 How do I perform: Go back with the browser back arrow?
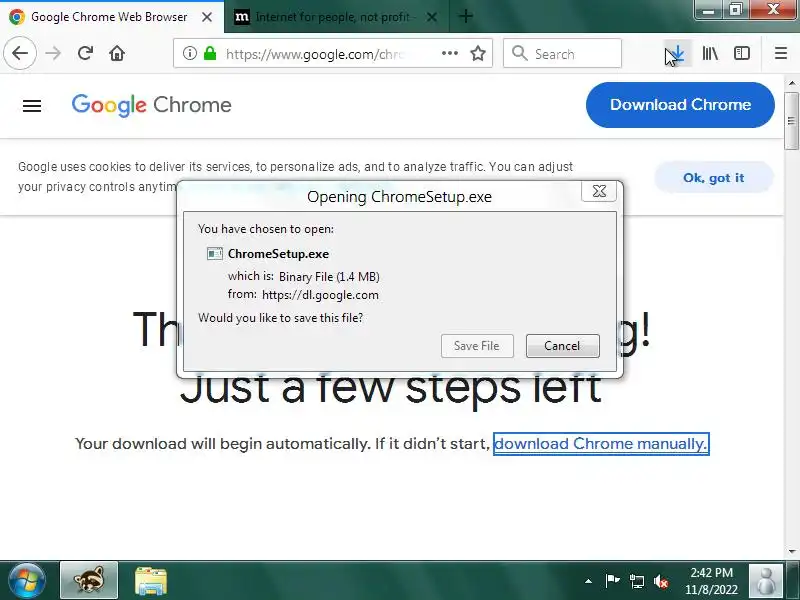point(20,53)
